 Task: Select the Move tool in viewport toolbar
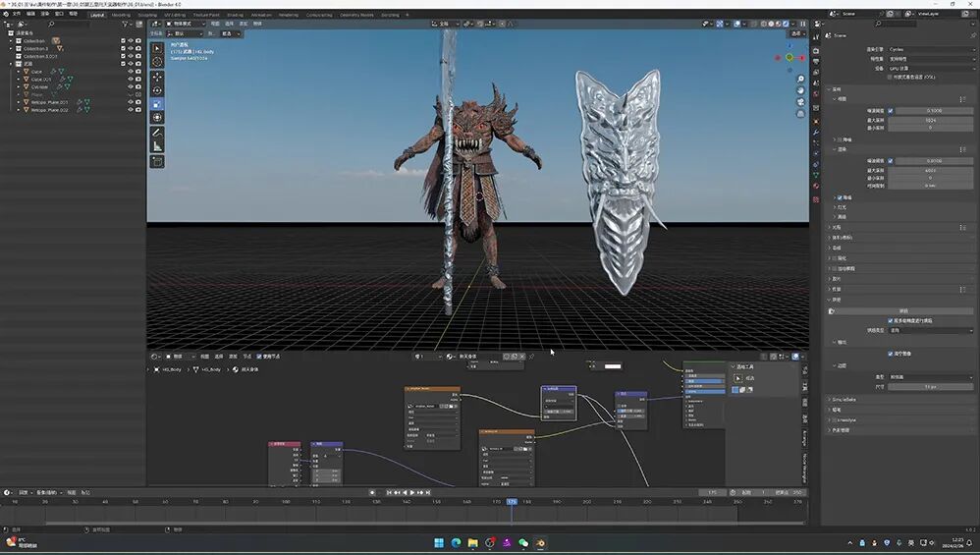(157, 77)
